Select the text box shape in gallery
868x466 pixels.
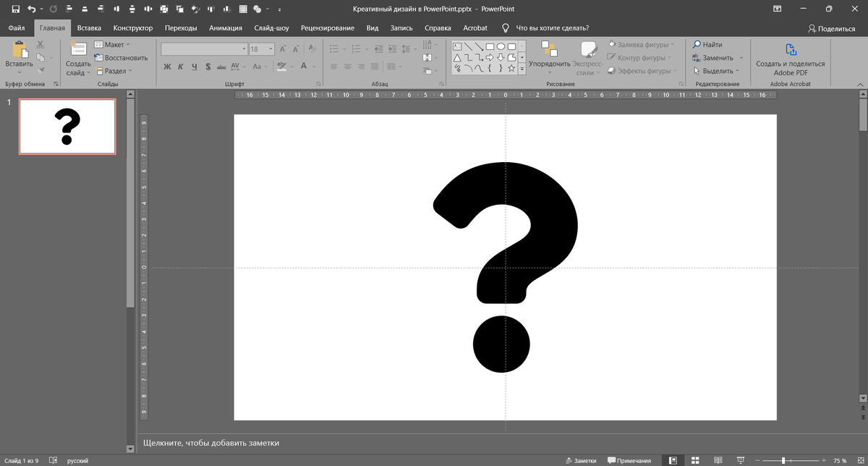tap(457, 46)
